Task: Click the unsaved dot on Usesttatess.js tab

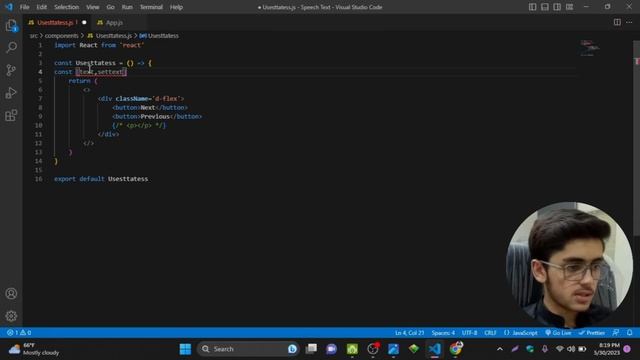Action: pos(84,22)
